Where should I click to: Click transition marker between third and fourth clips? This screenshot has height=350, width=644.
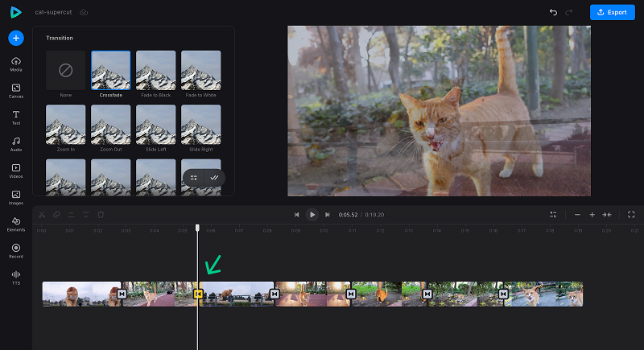pos(275,294)
